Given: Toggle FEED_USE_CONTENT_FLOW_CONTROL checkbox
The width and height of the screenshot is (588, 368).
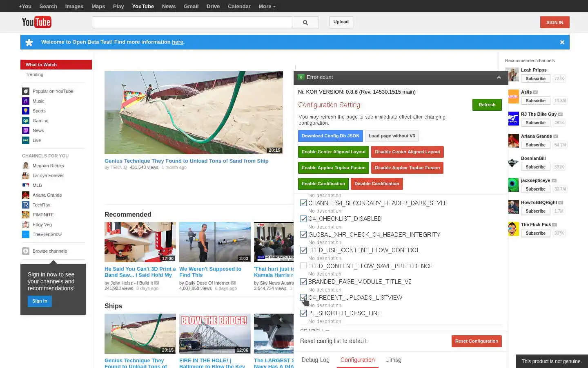Looking at the screenshot, I should tap(303, 250).
